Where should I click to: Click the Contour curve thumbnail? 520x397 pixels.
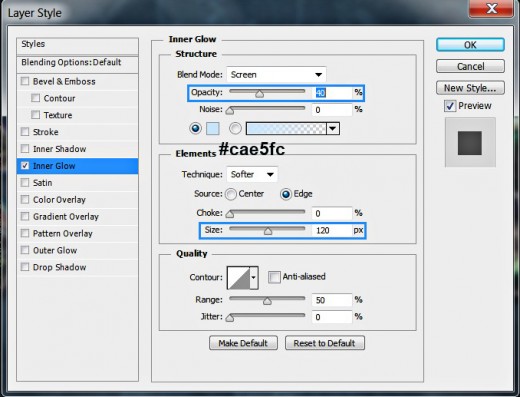pos(238,277)
